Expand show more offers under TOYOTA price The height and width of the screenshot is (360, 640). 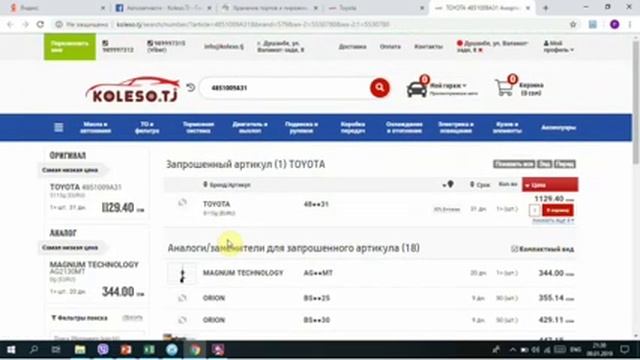553,220
